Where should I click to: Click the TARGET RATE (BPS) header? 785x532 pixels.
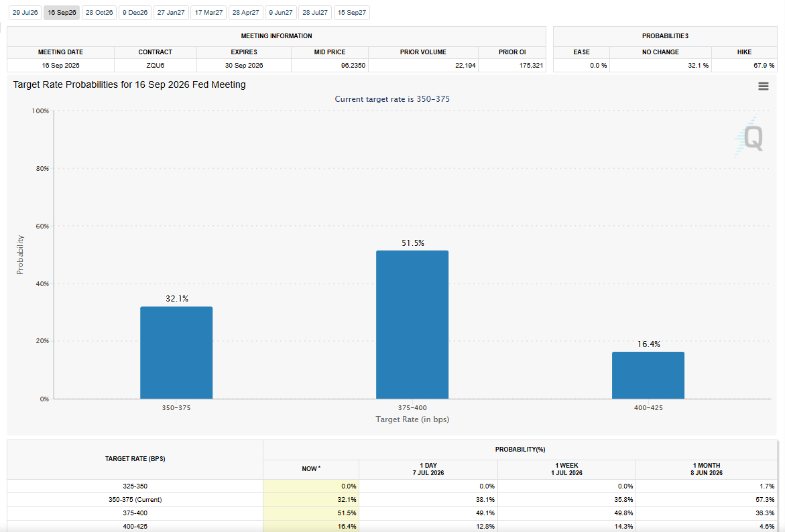pos(135,459)
